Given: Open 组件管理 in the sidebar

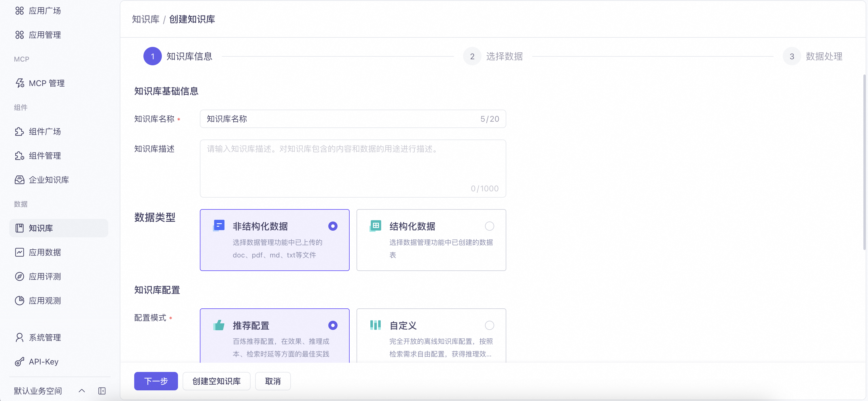Looking at the screenshot, I should [x=44, y=156].
